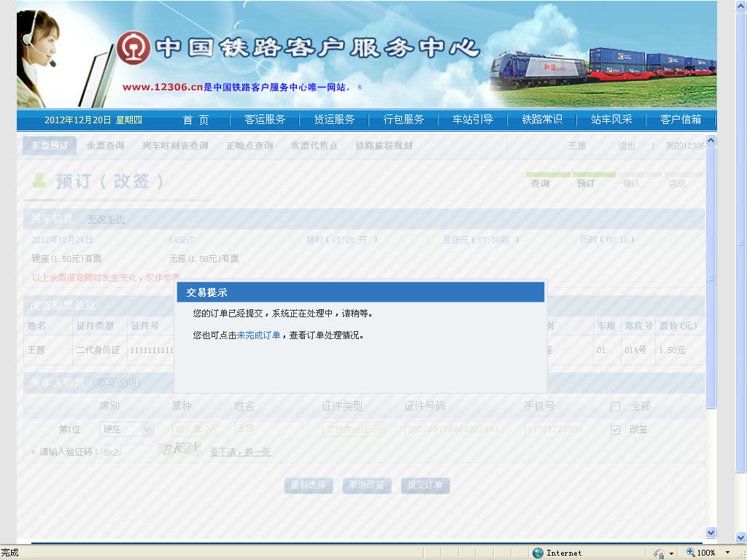Toggle the 全部 checkbox

tap(616, 406)
